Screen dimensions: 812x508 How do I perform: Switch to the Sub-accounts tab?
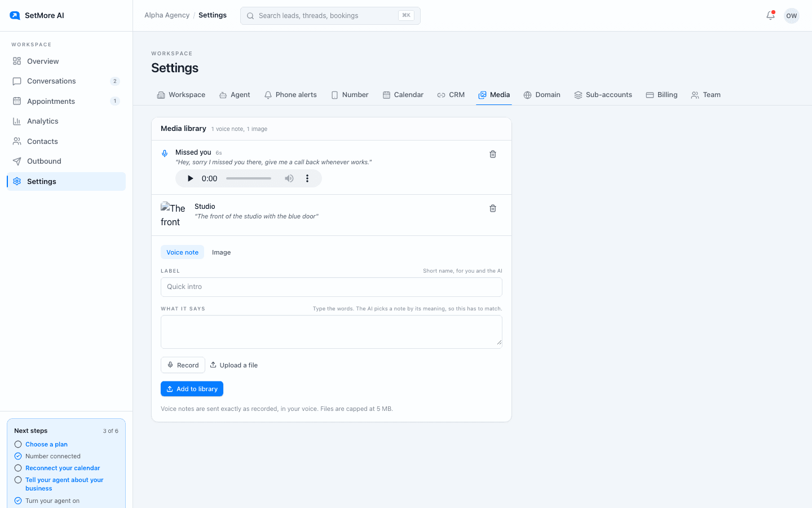(603, 95)
